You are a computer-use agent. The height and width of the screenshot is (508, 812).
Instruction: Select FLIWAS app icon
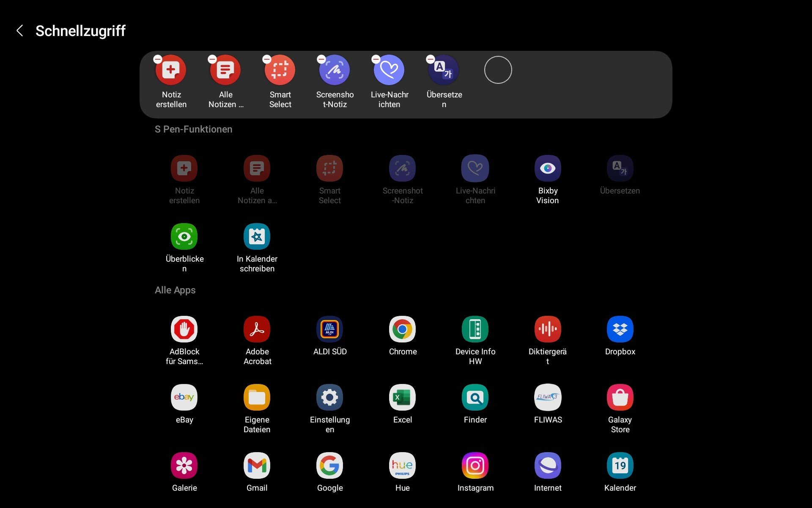548,398
